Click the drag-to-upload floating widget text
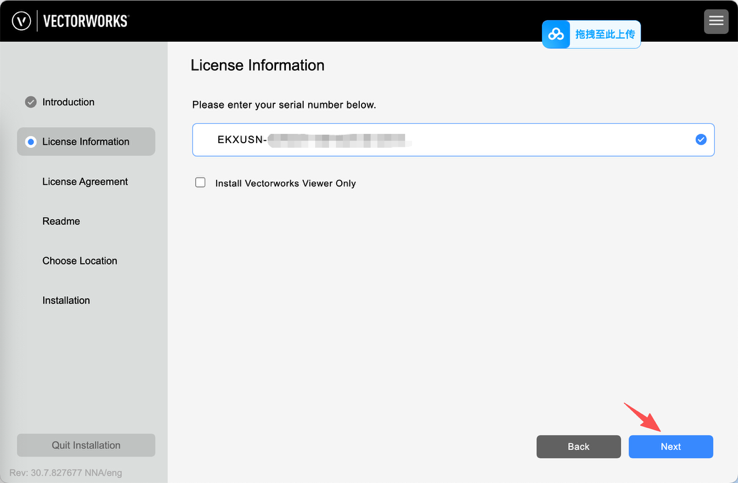This screenshot has width=738, height=483. click(604, 35)
